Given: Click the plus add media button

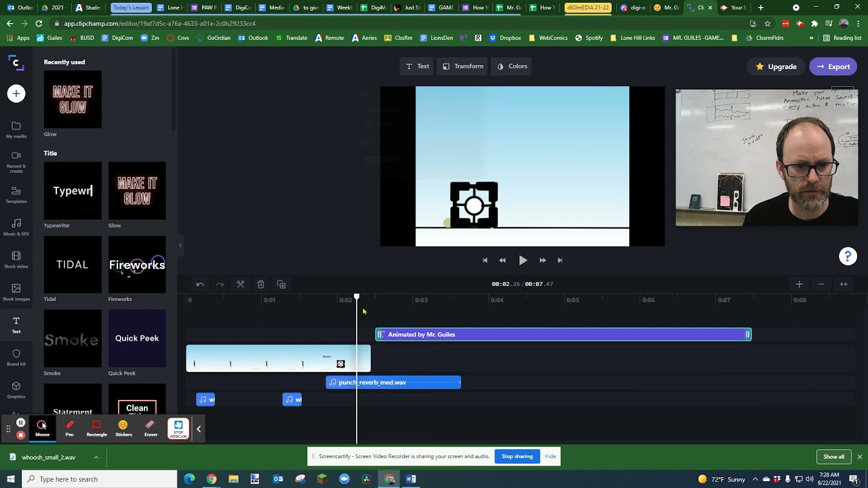Looking at the screenshot, I should [16, 94].
